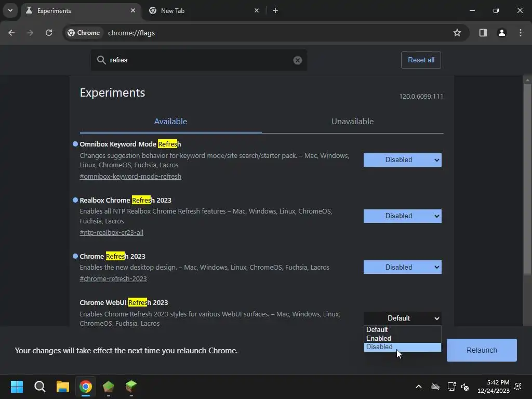Open the #omnibox-keyword-mode-refresh link

[x=130, y=177]
